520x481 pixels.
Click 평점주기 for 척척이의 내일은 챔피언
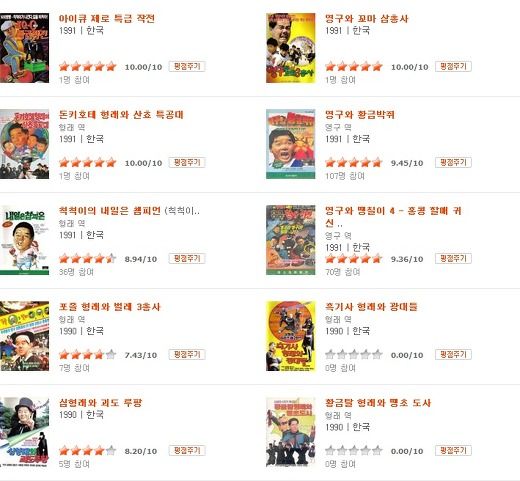point(187,258)
